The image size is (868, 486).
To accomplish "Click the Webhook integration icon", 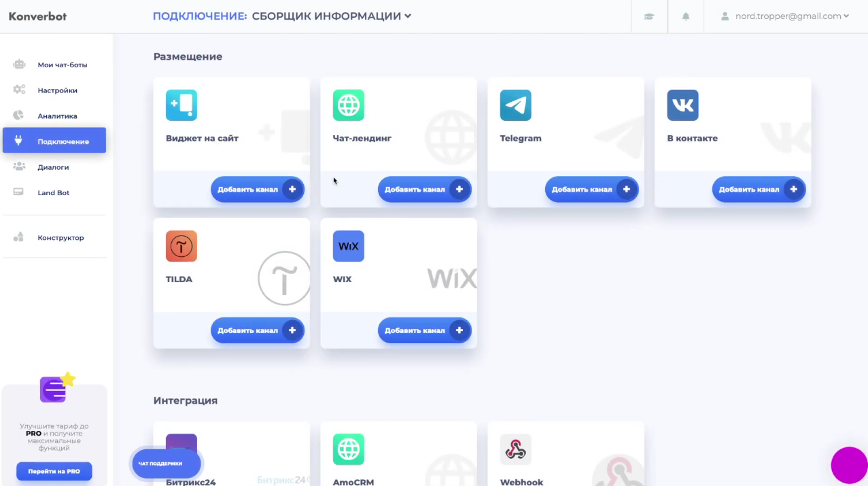I will click(516, 449).
